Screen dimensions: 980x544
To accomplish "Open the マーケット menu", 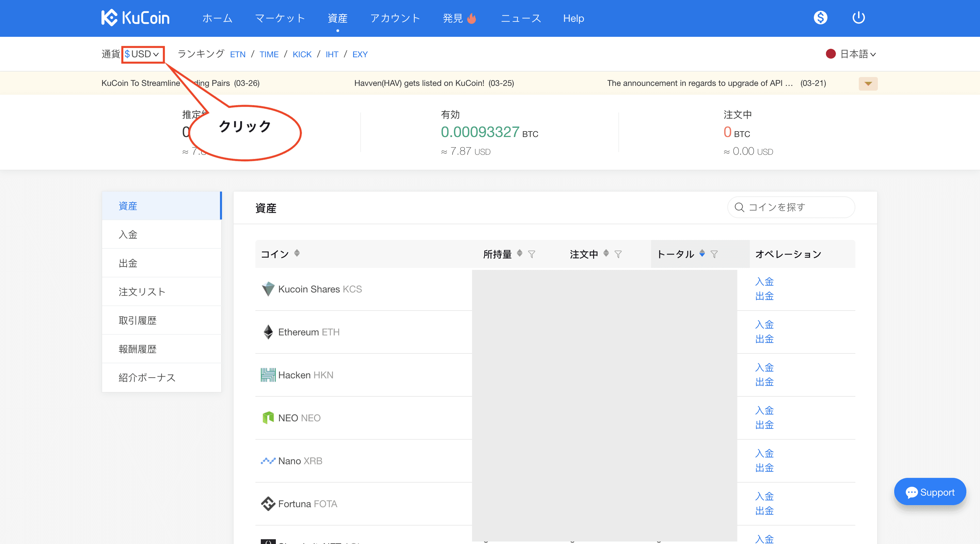I will click(280, 18).
